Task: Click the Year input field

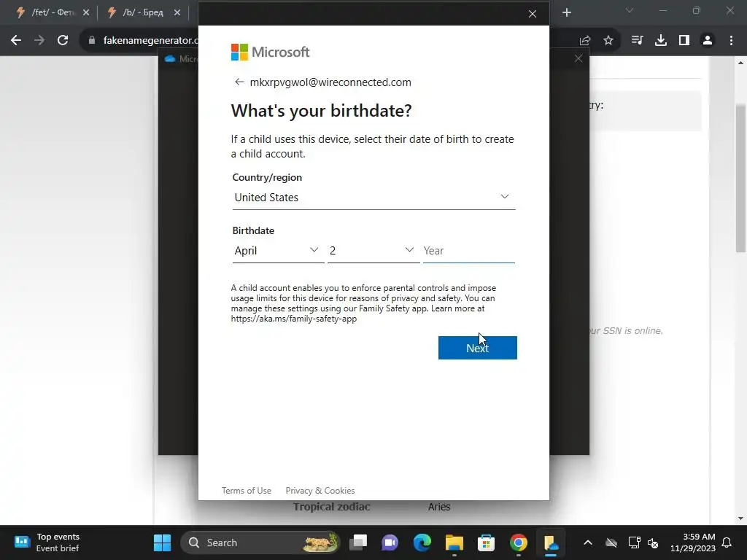Action: click(469, 251)
